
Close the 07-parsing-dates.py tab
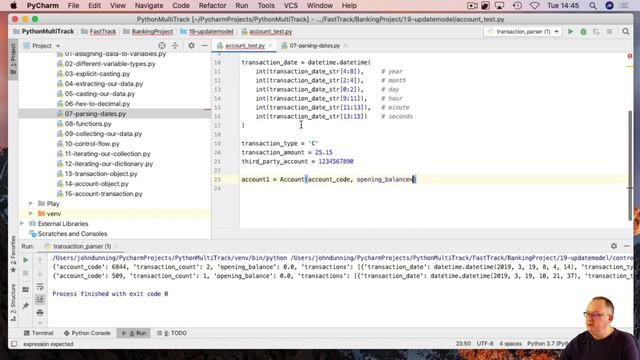coord(346,46)
